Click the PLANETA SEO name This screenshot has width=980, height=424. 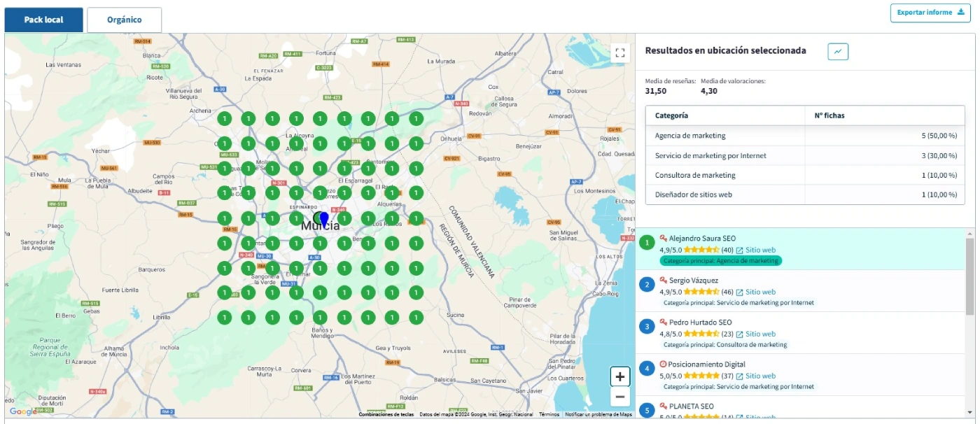[692, 407]
